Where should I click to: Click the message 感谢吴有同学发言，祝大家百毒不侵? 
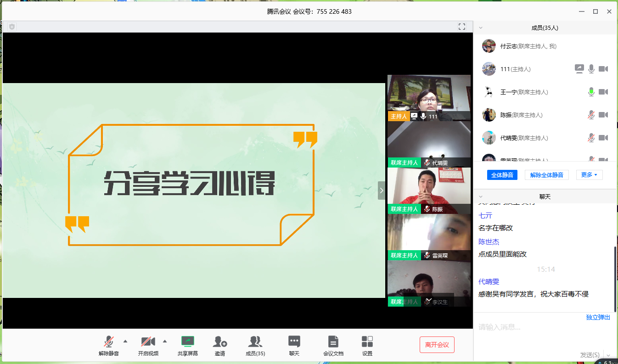coord(534,294)
